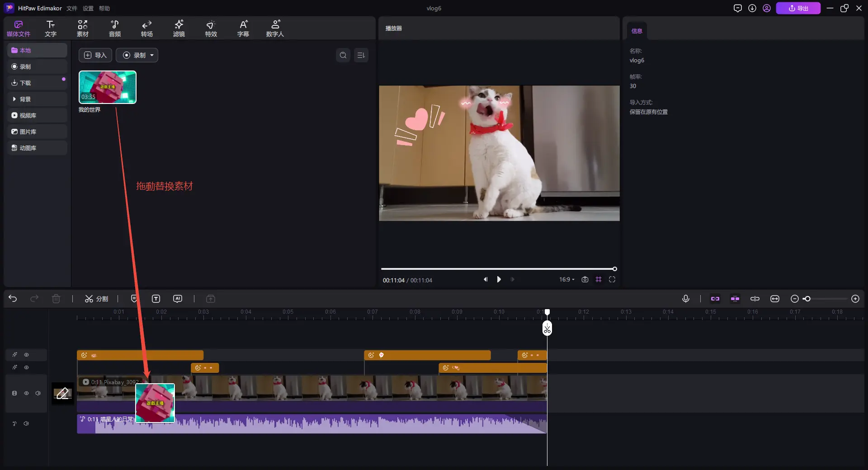The image size is (868, 470).
Task: Open the 素材 materials tab
Action: point(83,28)
